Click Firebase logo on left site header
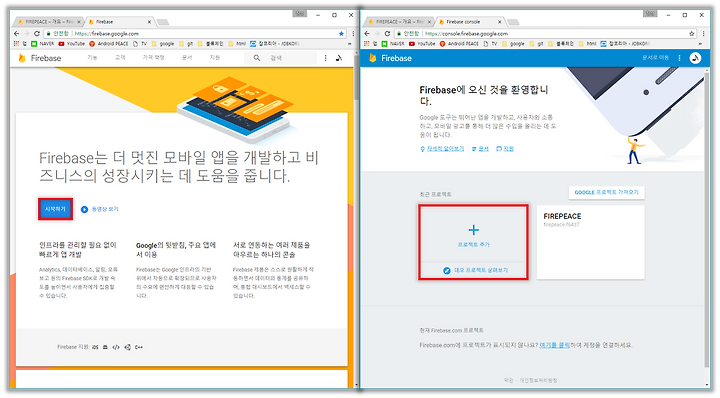Screen dimensions: 720x398 coord(39,58)
